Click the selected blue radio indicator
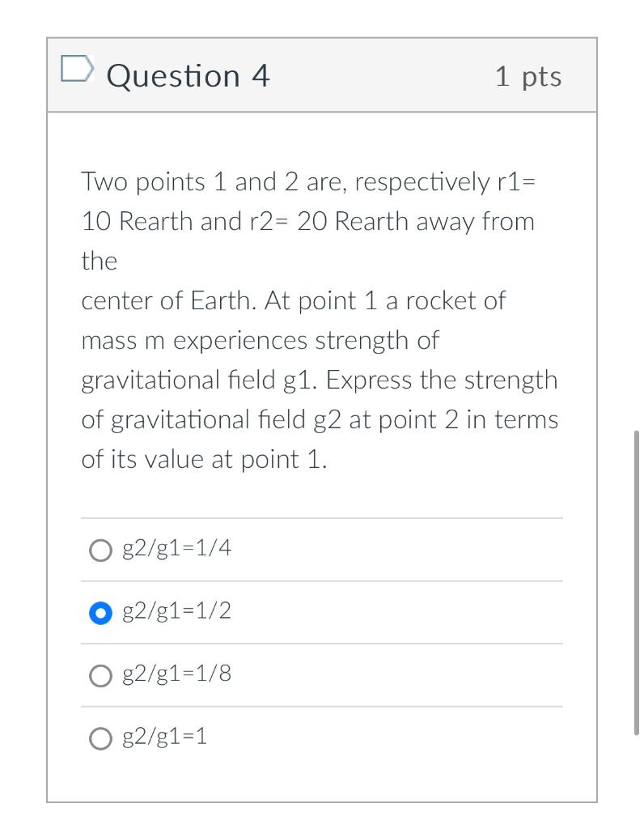This screenshot has width=644, height=829. pos(100,613)
